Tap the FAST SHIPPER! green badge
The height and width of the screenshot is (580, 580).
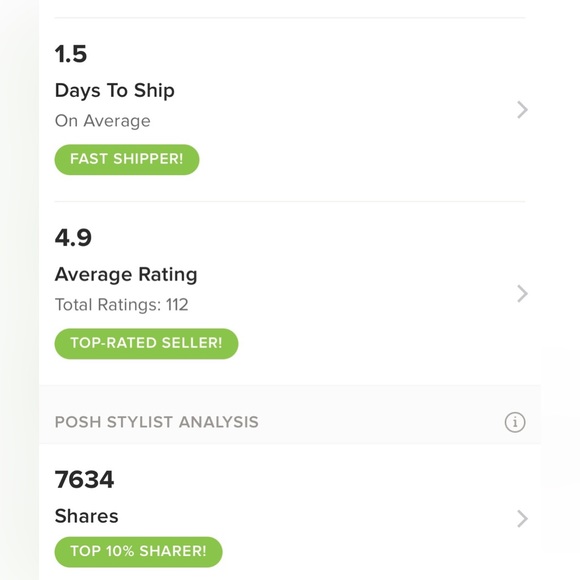(x=127, y=159)
